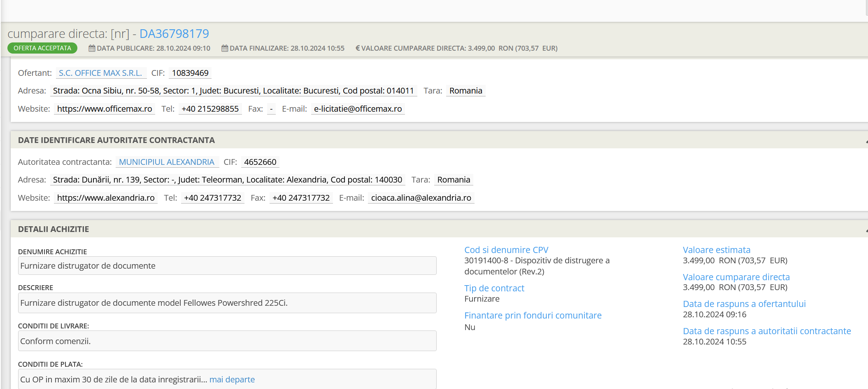Open the MUNICIPIUL ALEXANDRIA authority link
Viewport: 868px width, 389px height.
point(167,162)
